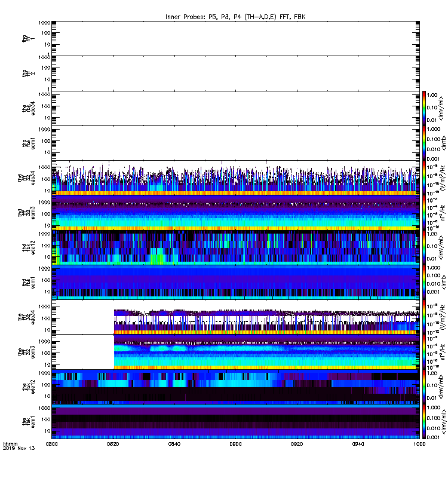This screenshot has height=478, width=448.
Task: Click the thd fff 32 edc34 spectrogram
Action: pos(235,178)
